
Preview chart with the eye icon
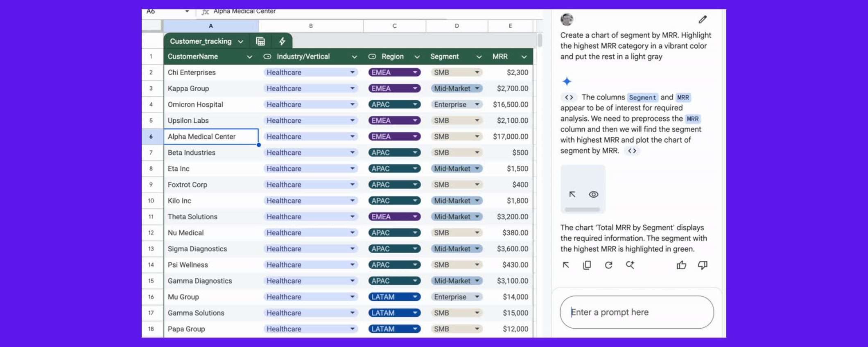pyautogui.click(x=593, y=194)
